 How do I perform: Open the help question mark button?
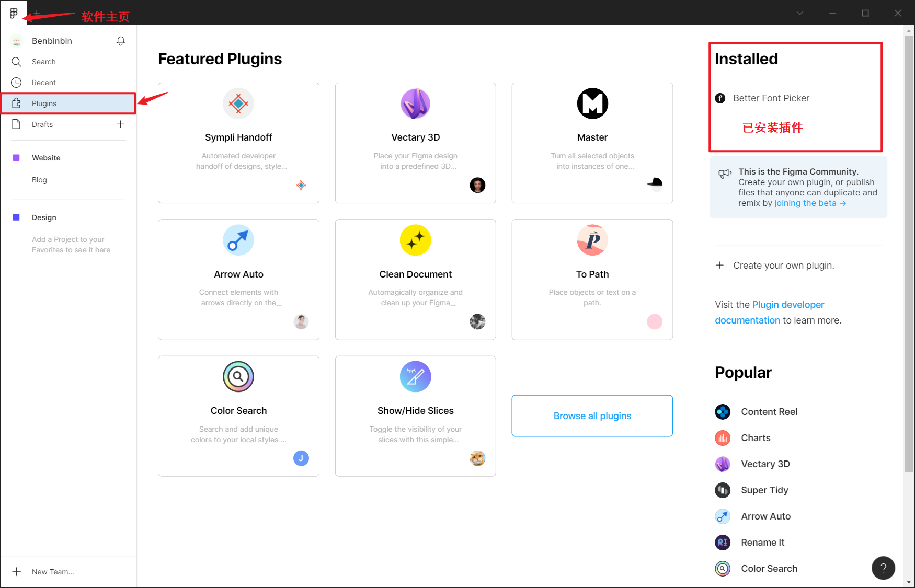click(x=883, y=568)
